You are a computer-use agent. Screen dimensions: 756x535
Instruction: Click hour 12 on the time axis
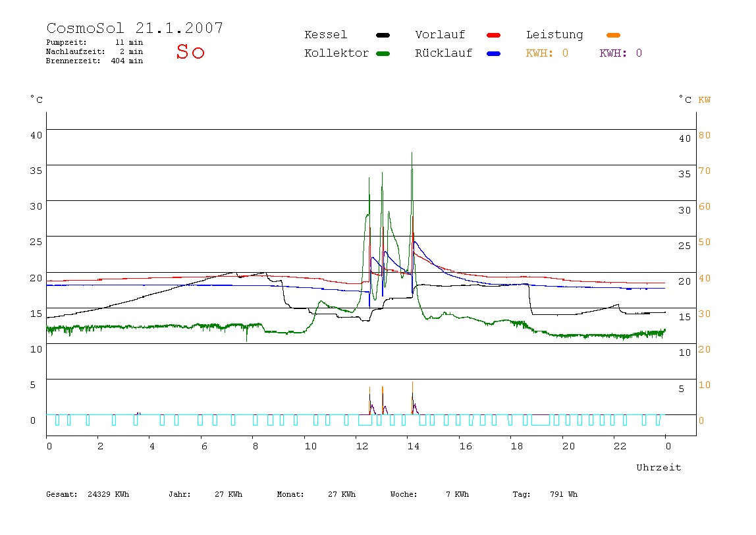[362, 446]
